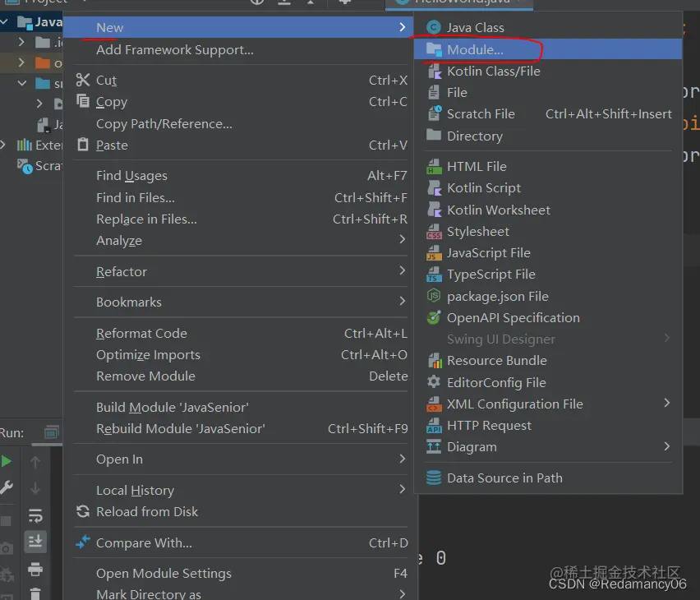Select Open Module Settings
This screenshot has width=700, height=600.
[163, 573]
